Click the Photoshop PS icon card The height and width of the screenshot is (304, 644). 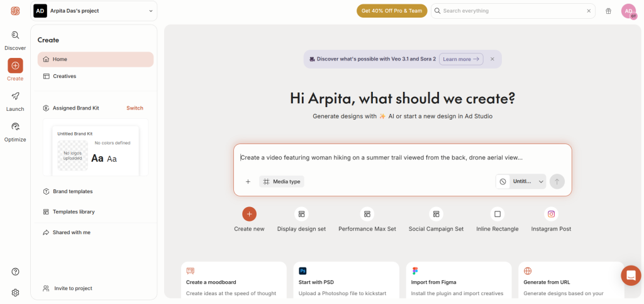pyautogui.click(x=303, y=271)
